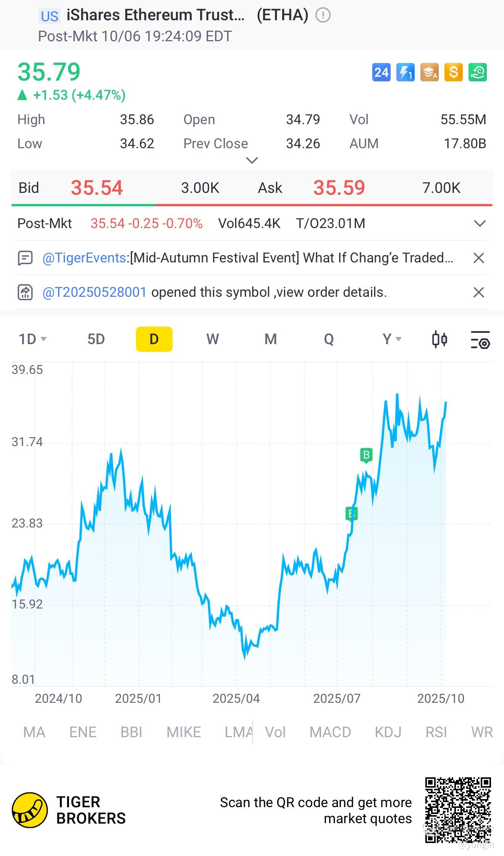The height and width of the screenshot is (856, 504).
Task: Open the chart display settings icon
Action: pyautogui.click(x=480, y=340)
